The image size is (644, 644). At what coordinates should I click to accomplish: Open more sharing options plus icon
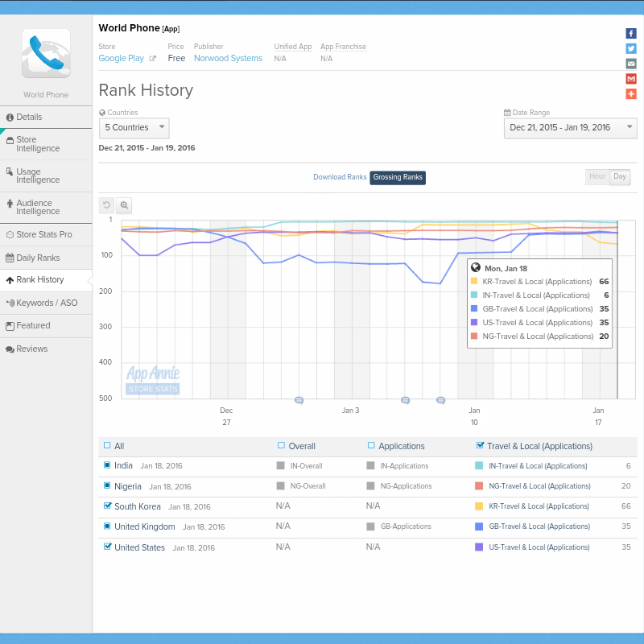[x=631, y=93]
